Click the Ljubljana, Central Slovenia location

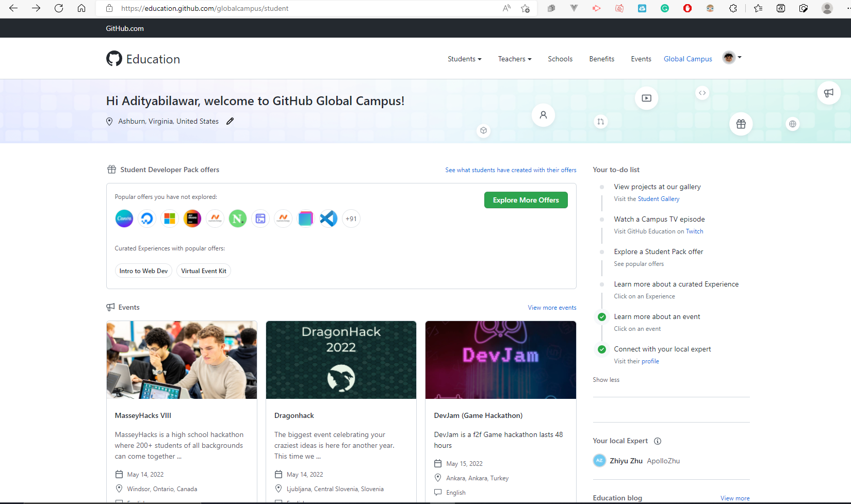coord(335,489)
